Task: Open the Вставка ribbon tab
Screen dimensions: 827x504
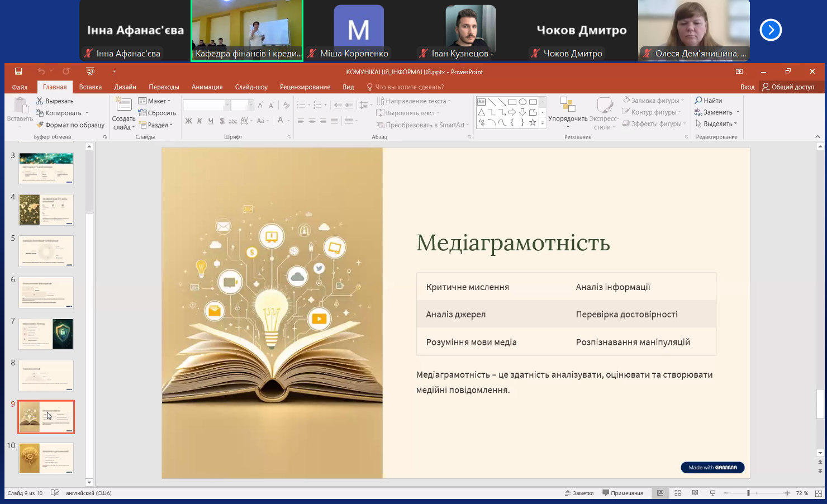Action: pyautogui.click(x=90, y=87)
